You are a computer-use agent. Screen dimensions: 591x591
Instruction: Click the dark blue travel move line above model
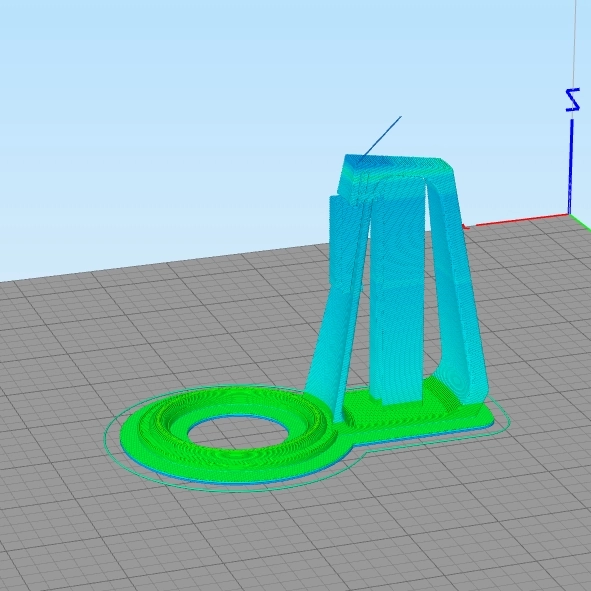click(x=381, y=136)
